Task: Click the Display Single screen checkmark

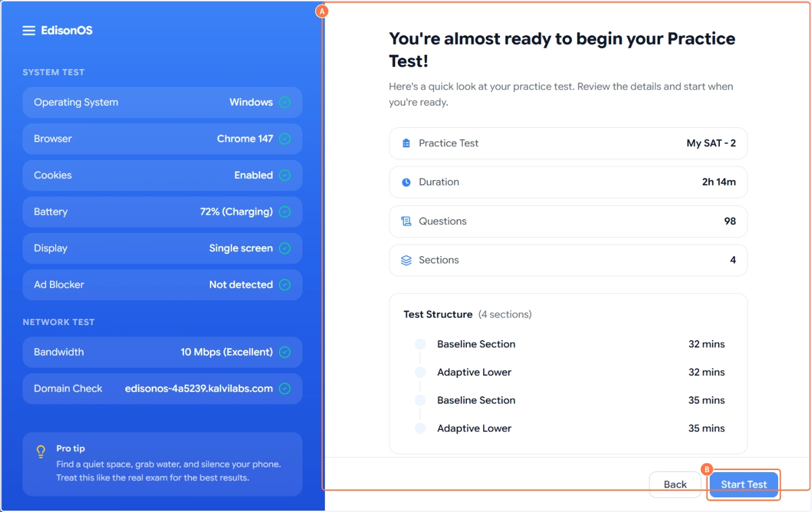Action: click(285, 249)
